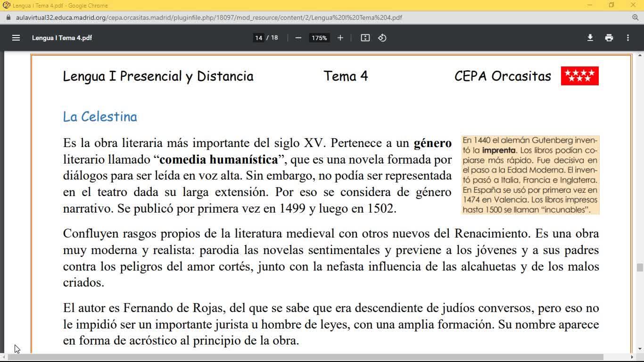Restore down the Chrome window
The width and height of the screenshot is (644, 362).
tap(611, 5)
